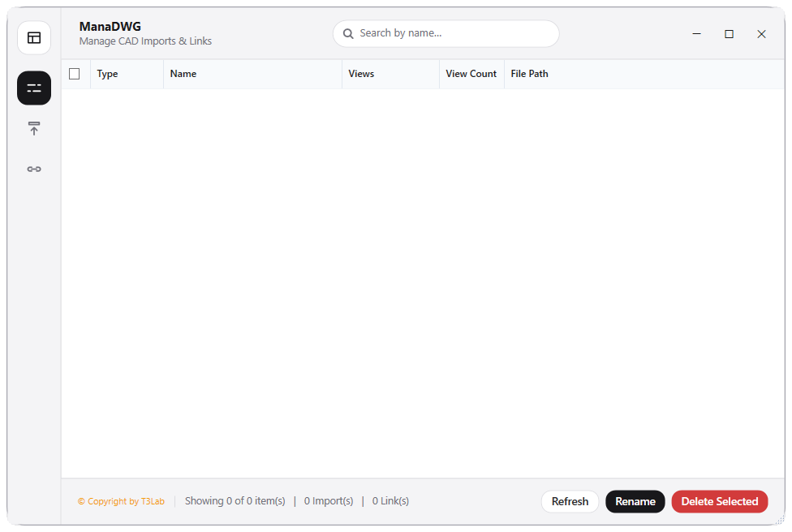
Task: Open the Copyright by T3Lab link
Action: pos(121,501)
